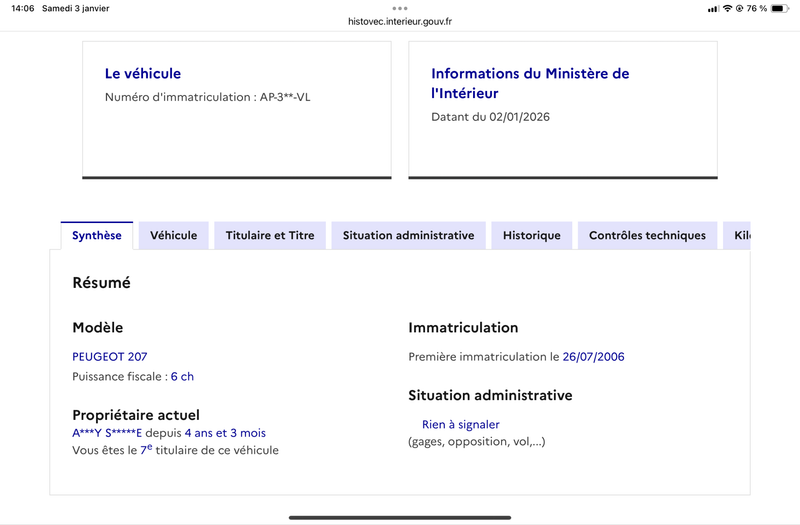
Task: Go to the Historique tab
Action: click(x=531, y=236)
